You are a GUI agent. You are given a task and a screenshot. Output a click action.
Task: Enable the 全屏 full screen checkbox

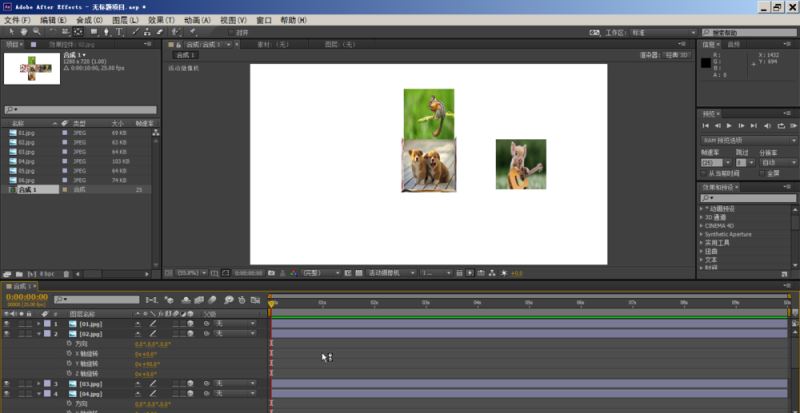762,173
